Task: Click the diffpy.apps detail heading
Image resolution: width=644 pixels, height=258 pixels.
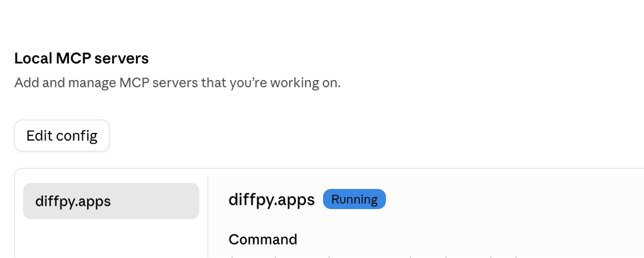Action: (x=271, y=200)
